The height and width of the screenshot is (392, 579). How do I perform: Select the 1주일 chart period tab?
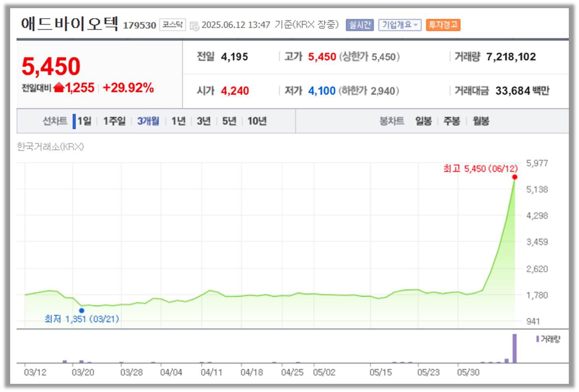pyautogui.click(x=114, y=121)
